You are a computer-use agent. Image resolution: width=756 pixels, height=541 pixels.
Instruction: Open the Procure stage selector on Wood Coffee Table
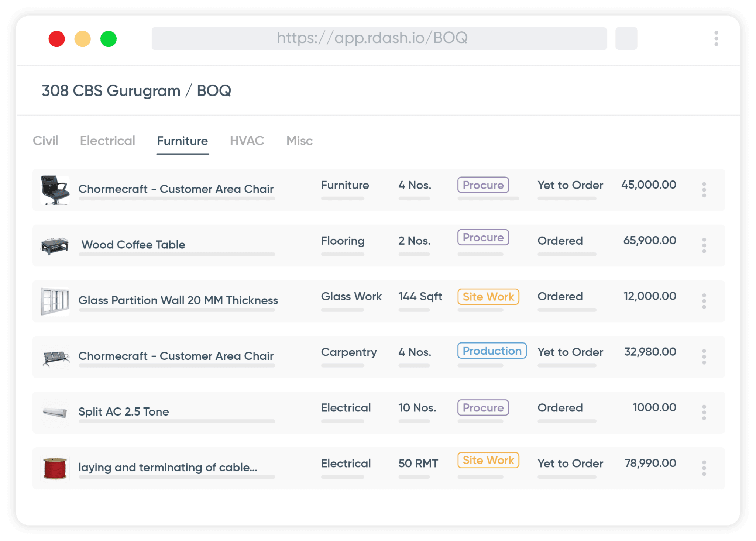(482, 237)
